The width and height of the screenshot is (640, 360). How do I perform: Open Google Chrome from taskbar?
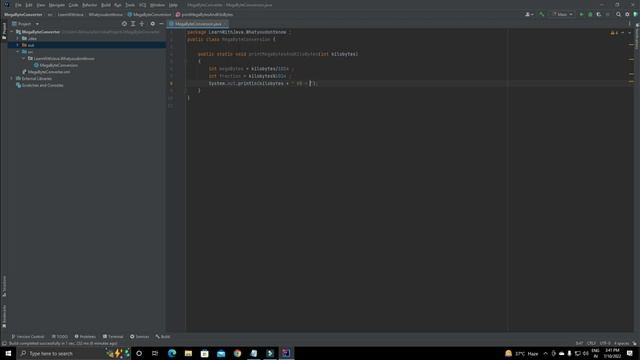pyautogui.click(x=237, y=353)
